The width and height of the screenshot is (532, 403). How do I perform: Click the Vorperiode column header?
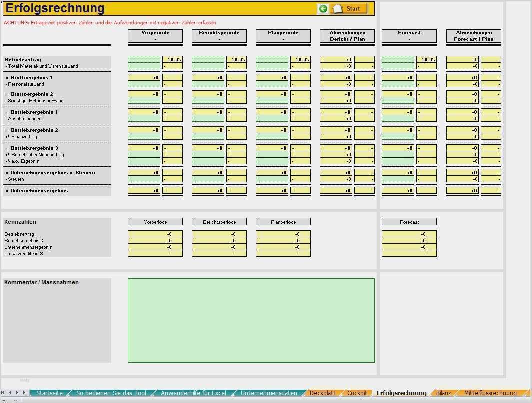point(155,36)
